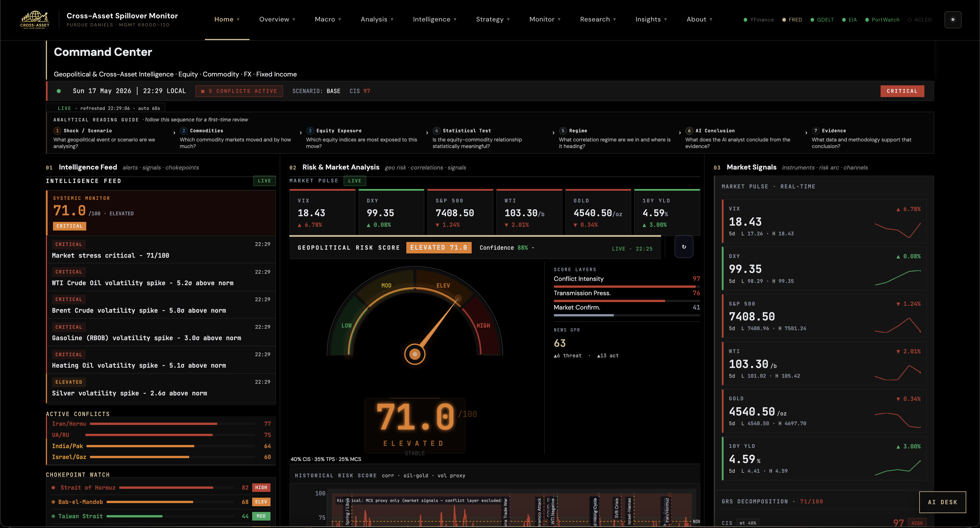
Task: Click the India/Pak active conflict row
Action: [161, 446]
